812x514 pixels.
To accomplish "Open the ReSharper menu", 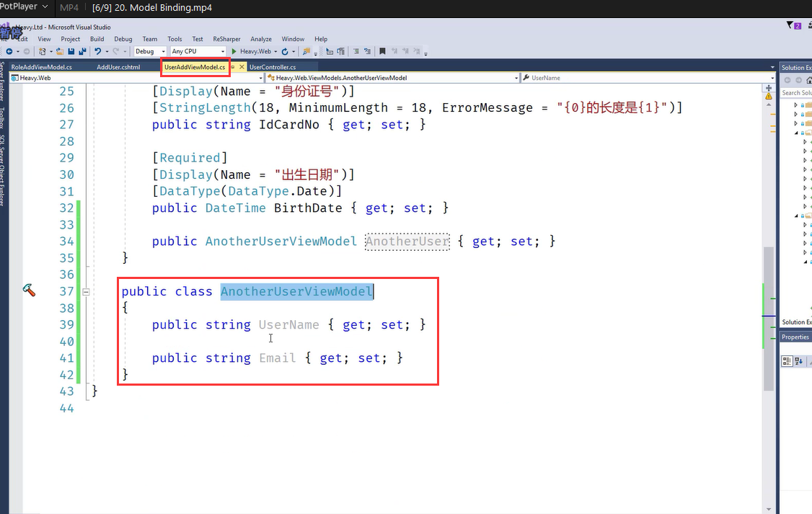I will click(226, 39).
